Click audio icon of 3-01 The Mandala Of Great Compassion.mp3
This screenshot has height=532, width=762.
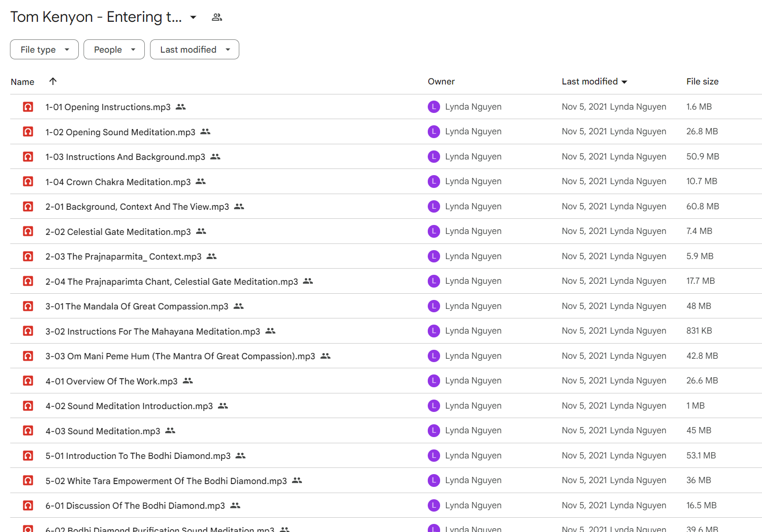(x=28, y=306)
